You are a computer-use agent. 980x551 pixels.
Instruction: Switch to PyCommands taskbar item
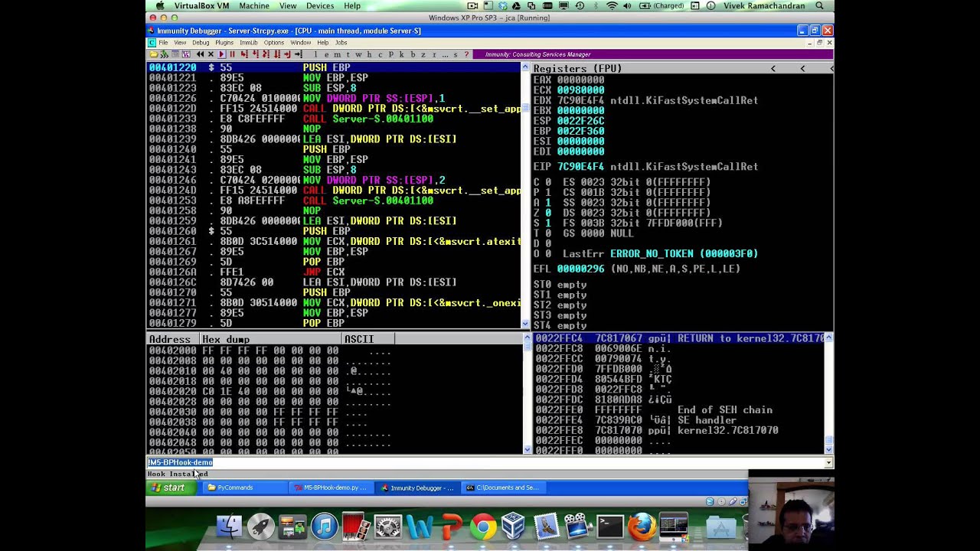[245, 487]
